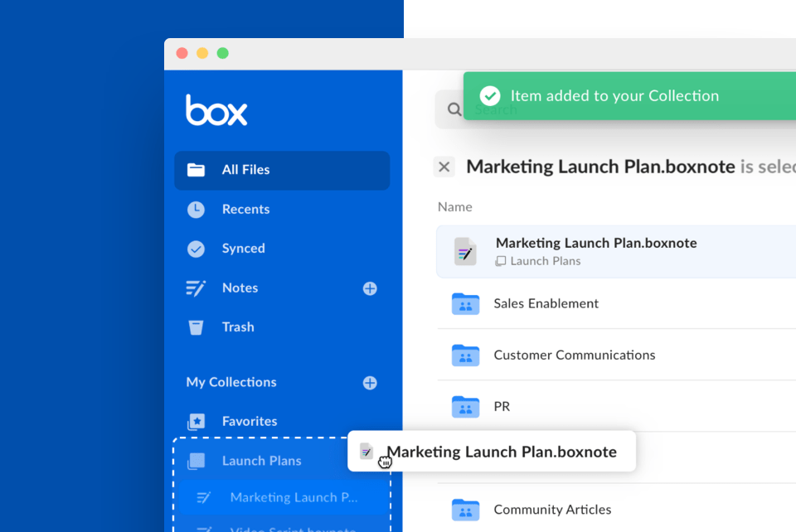Screen dimensions: 796x532
Task: Click the green checkmark in the toast notification
Action: (x=489, y=95)
